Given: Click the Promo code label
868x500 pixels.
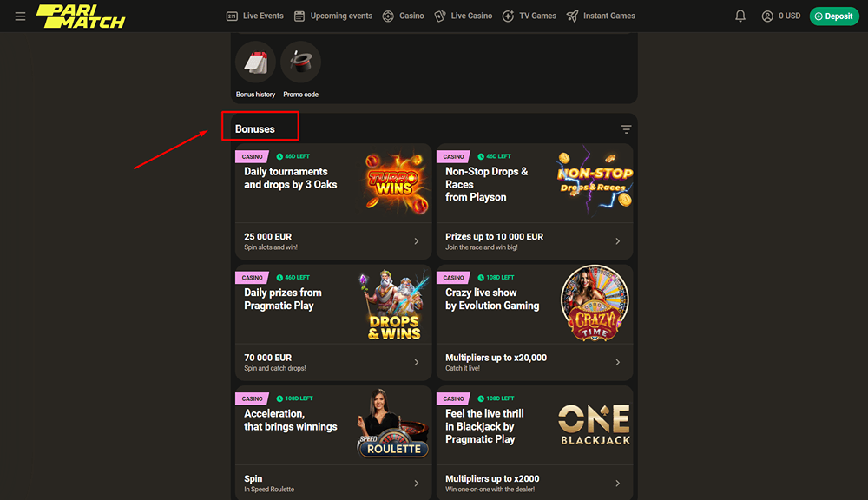Looking at the screenshot, I should (300, 95).
